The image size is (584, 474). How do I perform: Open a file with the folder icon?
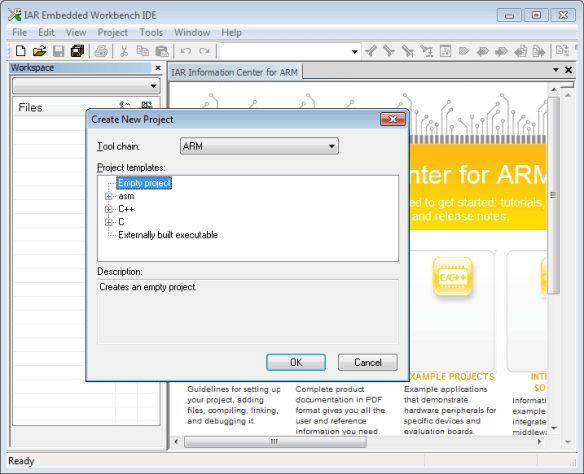click(x=39, y=51)
